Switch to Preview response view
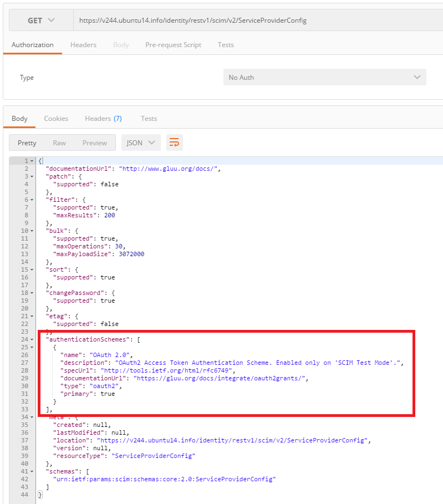This screenshot has height=504, width=443. [x=94, y=142]
